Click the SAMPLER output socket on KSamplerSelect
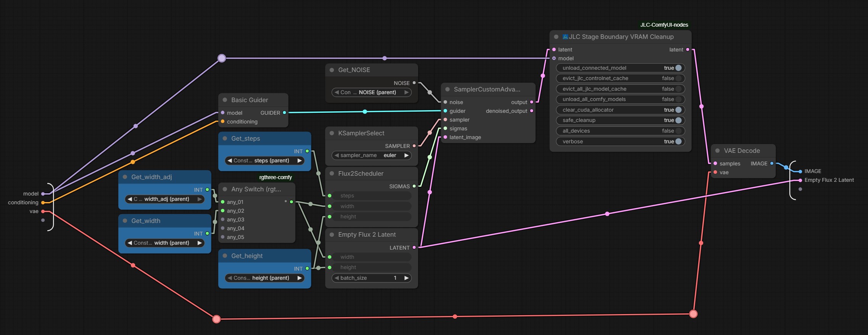The width and height of the screenshot is (868, 335). [414, 146]
